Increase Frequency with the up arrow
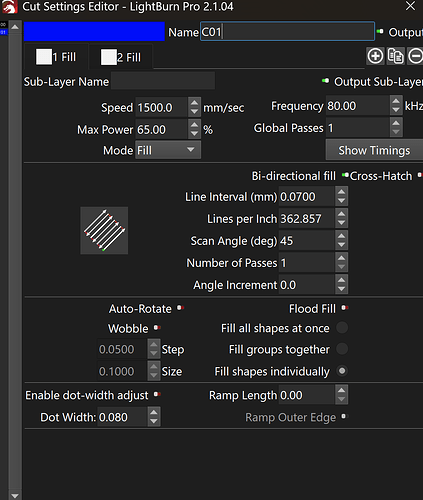Viewport: 423px width, 500px height. point(396,101)
